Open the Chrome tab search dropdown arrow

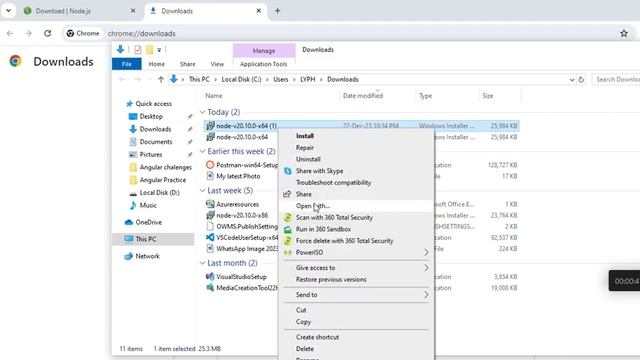[8, 11]
